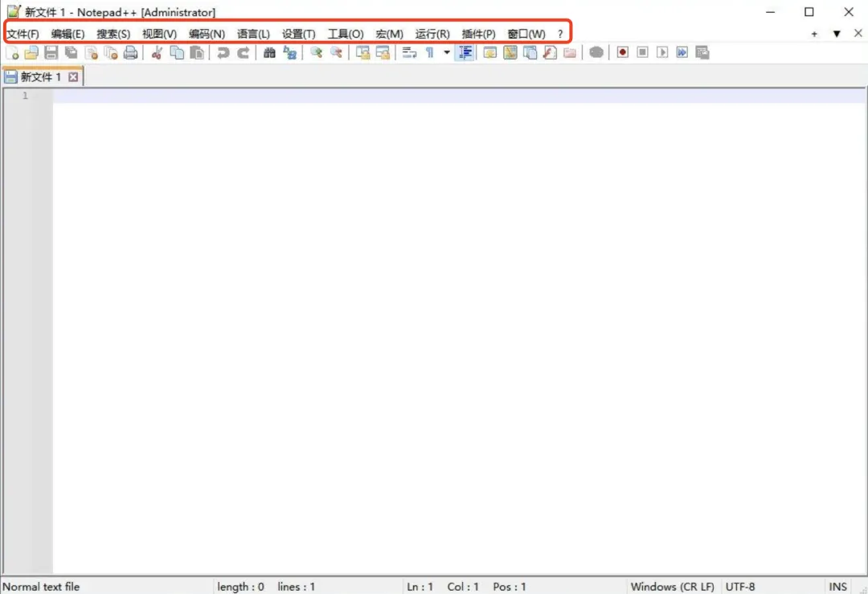The height and width of the screenshot is (594, 868).
Task: Toggle Show all characters pilcrow icon
Action: [429, 52]
